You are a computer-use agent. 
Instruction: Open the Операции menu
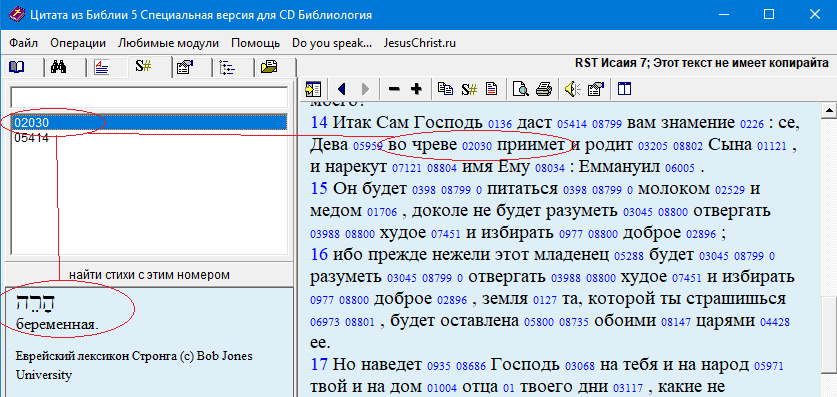[78, 43]
